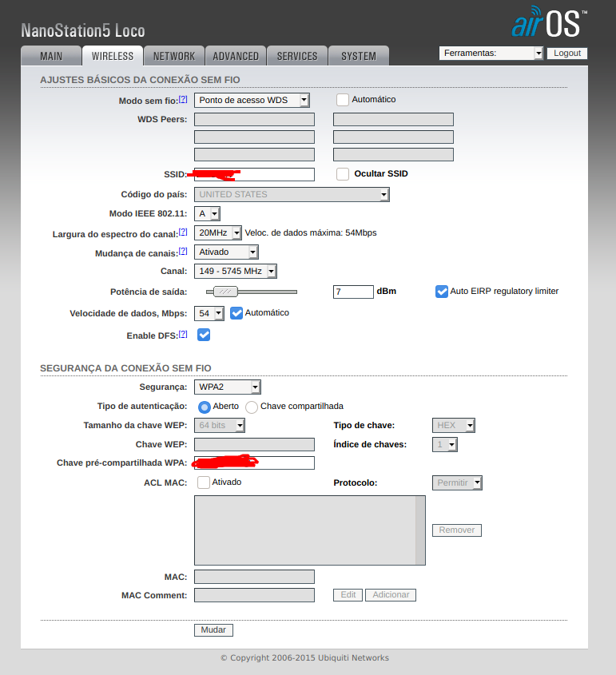Viewport: 616px width, 675px height.
Task: Open the Código do país dropdown
Action: (x=292, y=195)
